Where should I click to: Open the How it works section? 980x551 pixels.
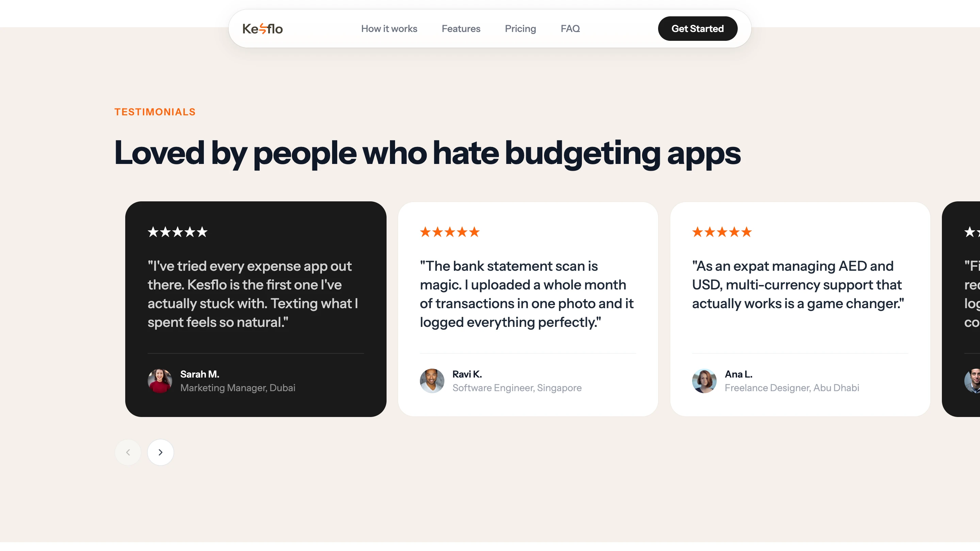click(x=389, y=29)
